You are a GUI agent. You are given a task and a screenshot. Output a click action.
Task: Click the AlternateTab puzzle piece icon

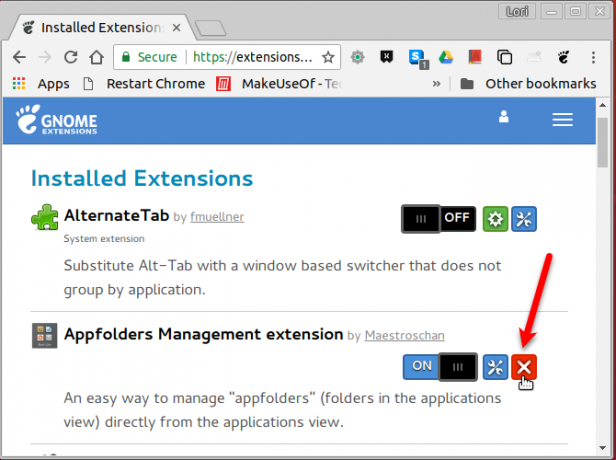click(x=44, y=217)
